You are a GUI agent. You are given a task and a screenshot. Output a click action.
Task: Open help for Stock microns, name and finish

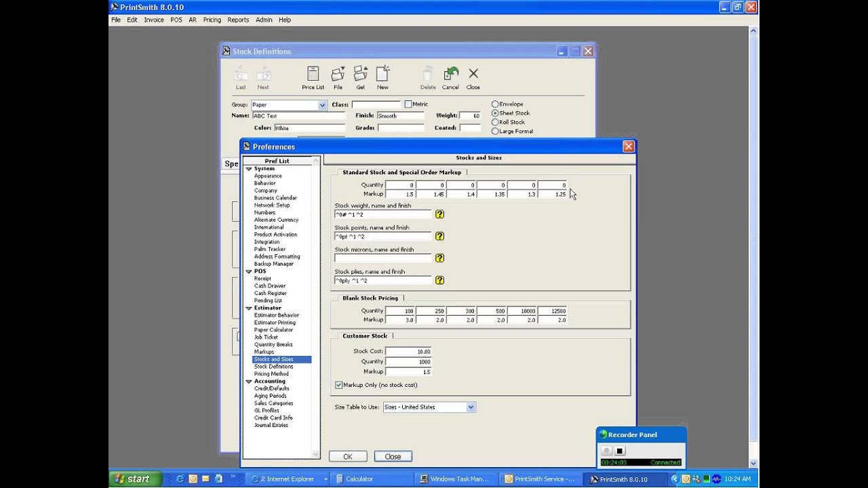[439, 258]
